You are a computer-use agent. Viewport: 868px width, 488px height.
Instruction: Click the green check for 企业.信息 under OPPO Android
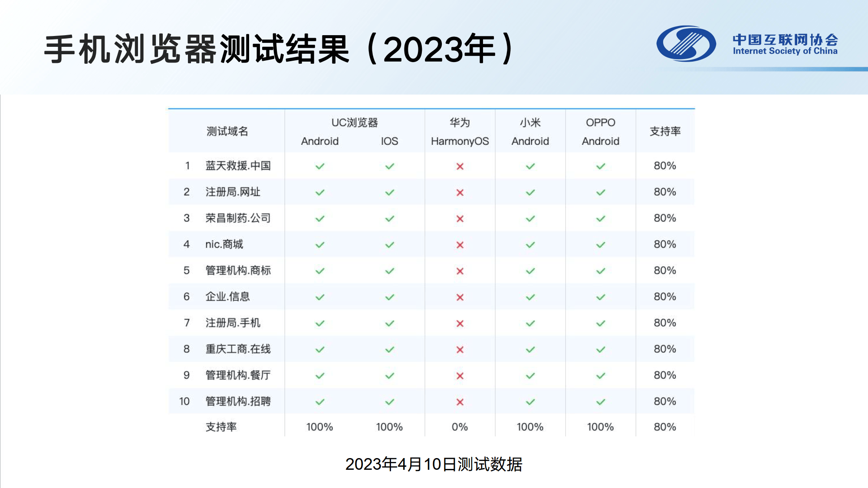pyautogui.click(x=601, y=297)
